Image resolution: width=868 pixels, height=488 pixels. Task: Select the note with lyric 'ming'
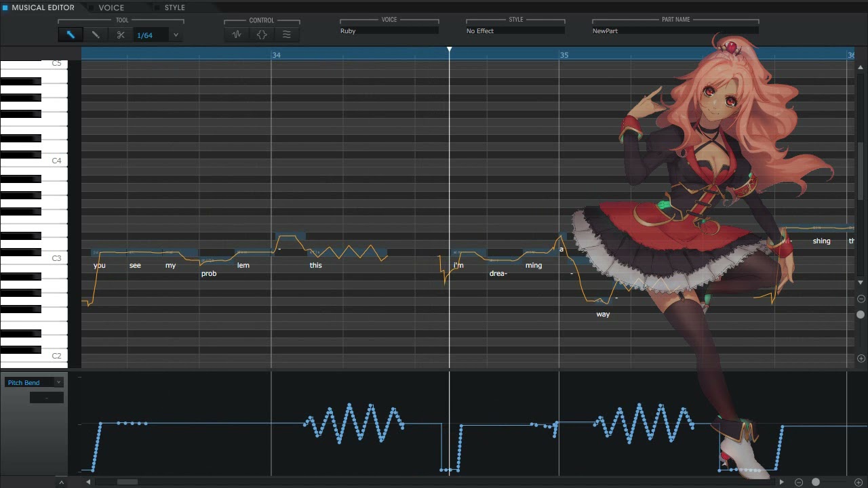coord(540,253)
